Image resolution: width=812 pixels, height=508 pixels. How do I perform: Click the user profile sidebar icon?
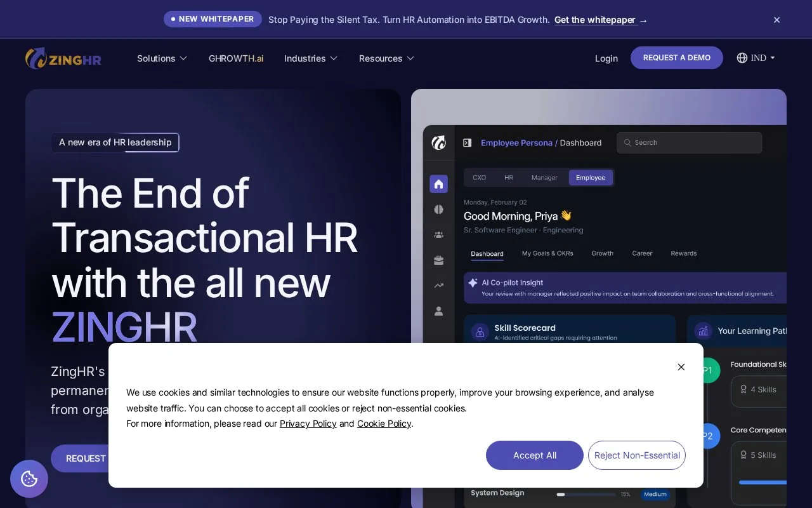pyautogui.click(x=438, y=311)
